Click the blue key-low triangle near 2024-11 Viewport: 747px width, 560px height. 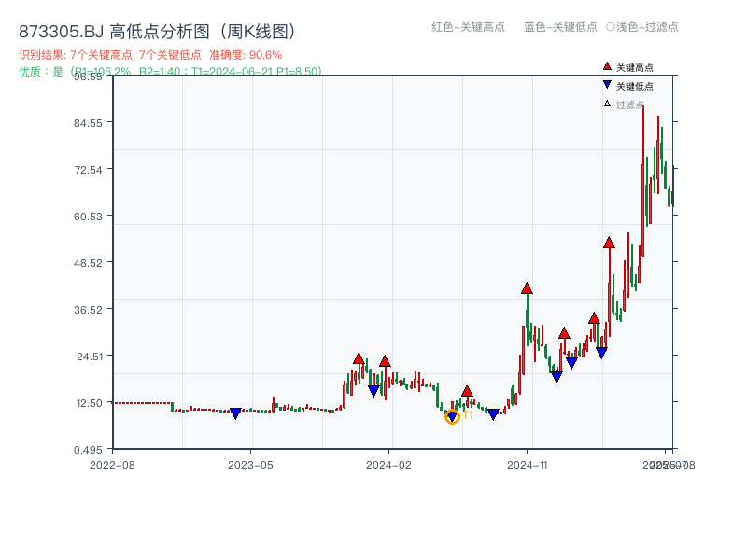point(557,377)
